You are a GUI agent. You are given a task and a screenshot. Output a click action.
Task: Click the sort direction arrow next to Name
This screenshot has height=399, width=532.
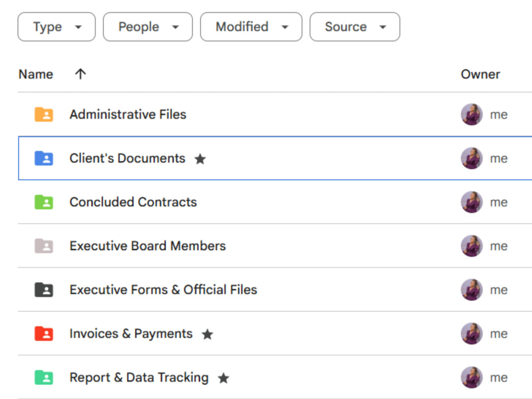click(x=80, y=74)
